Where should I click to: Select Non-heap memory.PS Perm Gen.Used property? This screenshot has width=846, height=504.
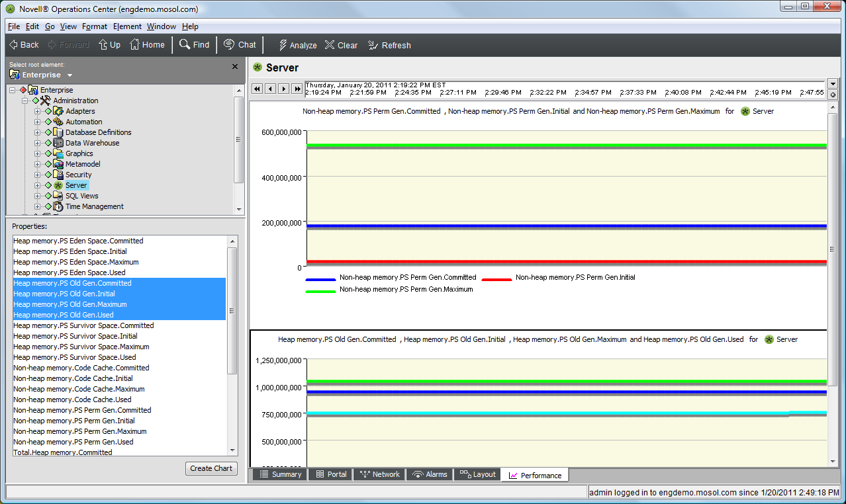click(x=119, y=442)
